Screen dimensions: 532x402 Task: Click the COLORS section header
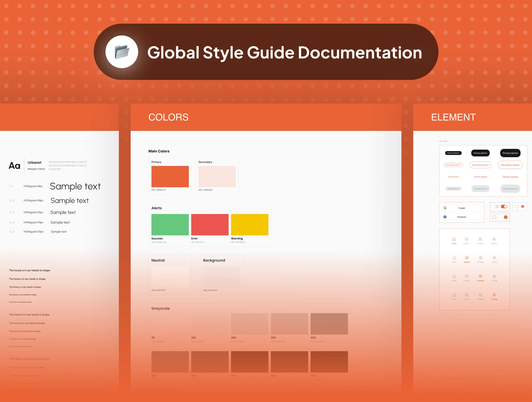[168, 117]
